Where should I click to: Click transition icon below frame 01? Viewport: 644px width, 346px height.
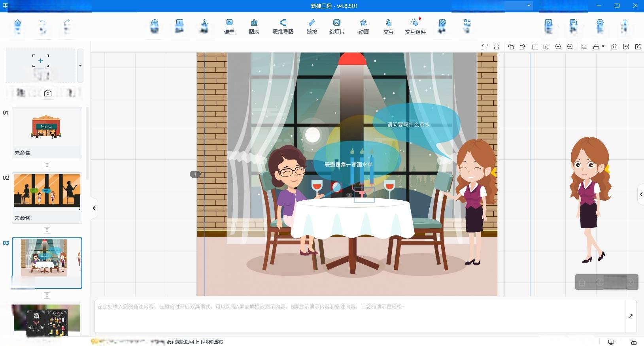point(47,165)
